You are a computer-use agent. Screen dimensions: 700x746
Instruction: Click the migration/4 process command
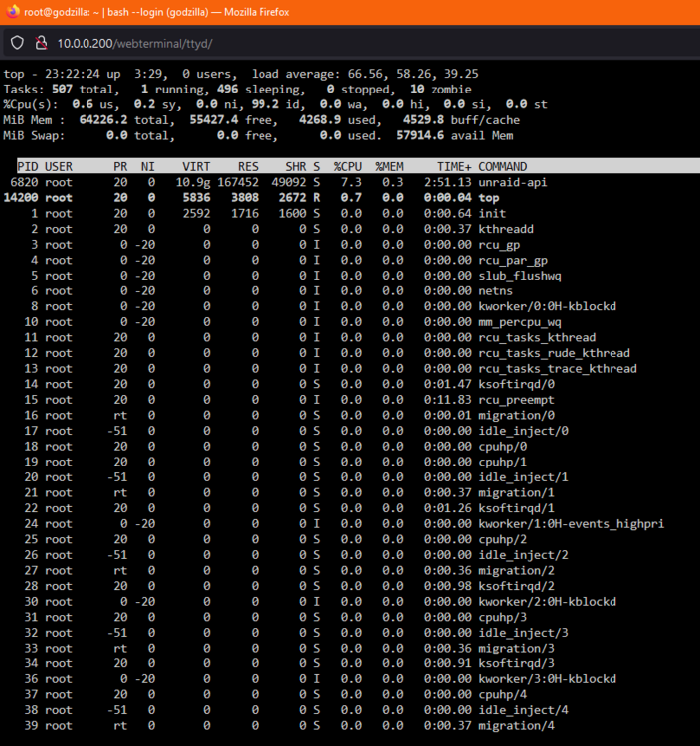pyautogui.click(x=516, y=725)
